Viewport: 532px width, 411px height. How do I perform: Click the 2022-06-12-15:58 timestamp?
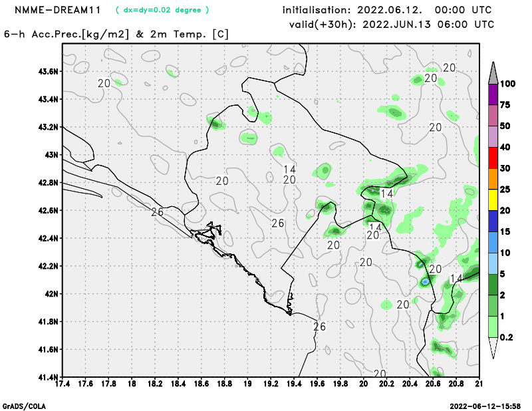coord(485,406)
